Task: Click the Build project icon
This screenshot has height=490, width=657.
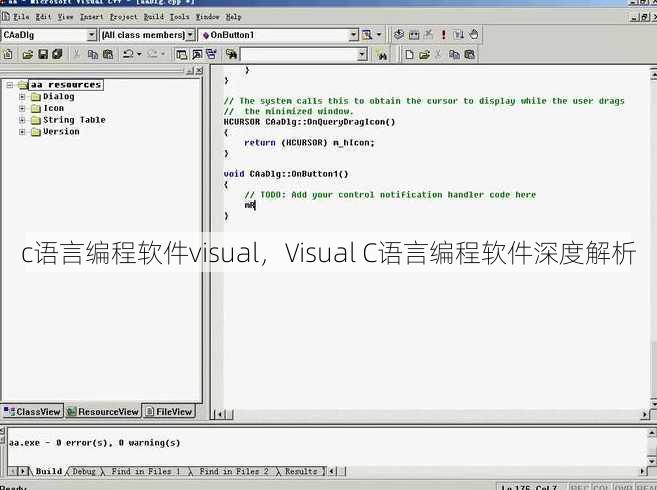Action: 414,35
